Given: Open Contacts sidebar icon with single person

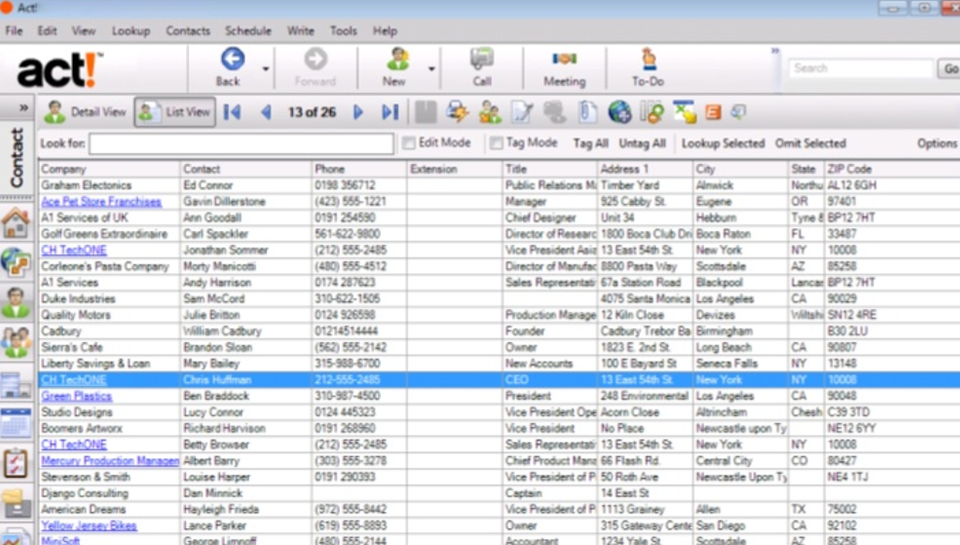Looking at the screenshot, I should pyautogui.click(x=16, y=303).
